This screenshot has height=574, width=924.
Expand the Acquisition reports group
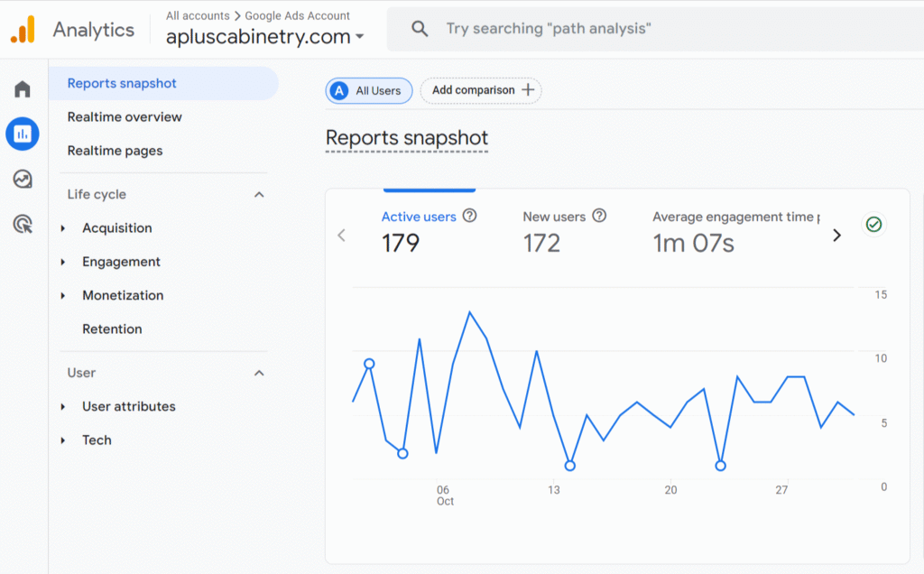click(116, 228)
